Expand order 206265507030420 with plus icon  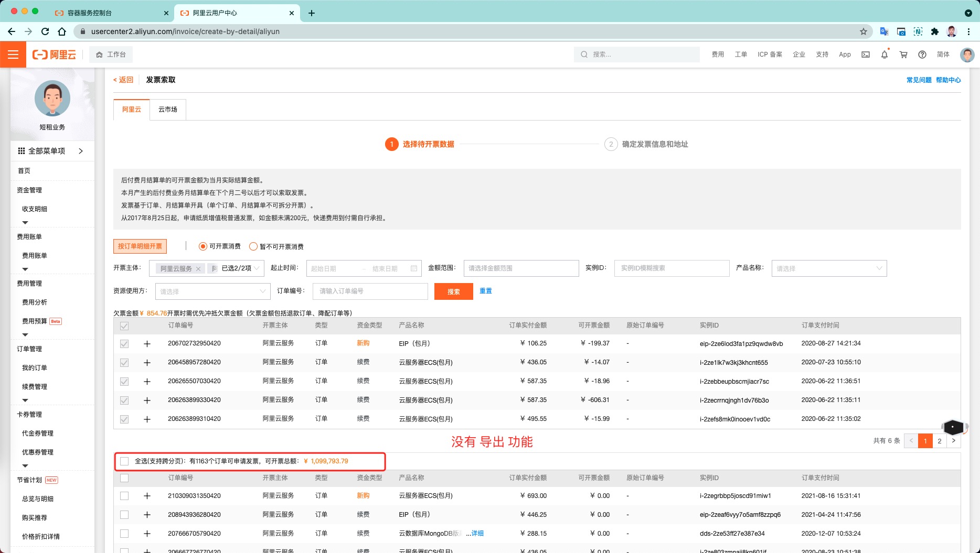point(147,382)
